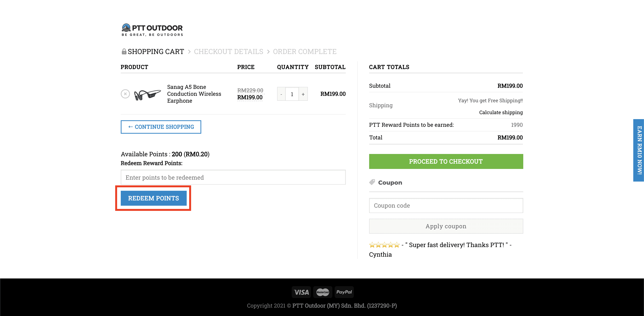Click the PTT Outdoor logo
This screenshot has width=644, height=316.
152,30
